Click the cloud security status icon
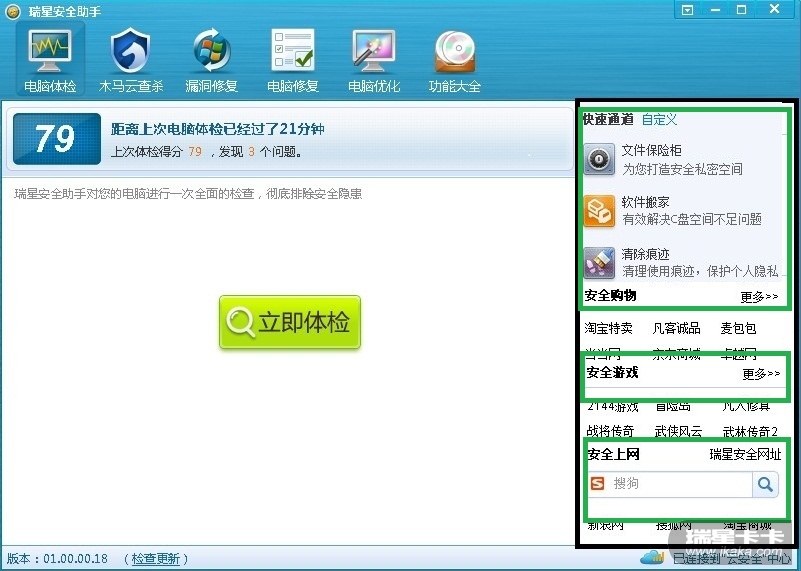 [x=651, y=557]
